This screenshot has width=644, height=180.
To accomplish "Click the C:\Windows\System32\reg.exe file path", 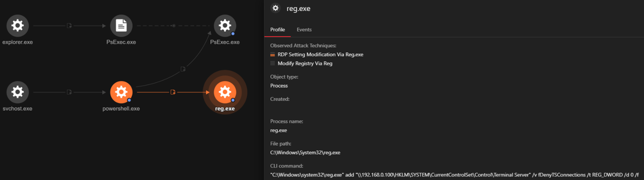I will point(305,152).
